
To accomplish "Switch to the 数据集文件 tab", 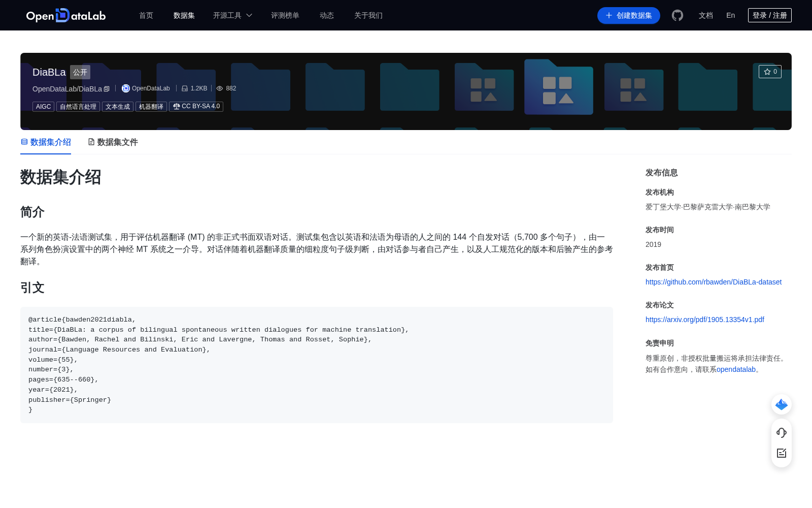I will pos(113,142).
